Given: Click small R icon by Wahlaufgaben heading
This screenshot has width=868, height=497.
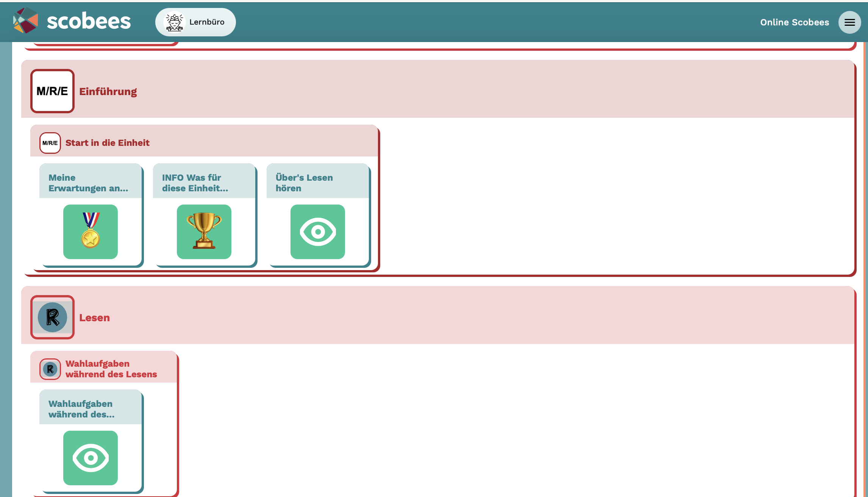Looking at the screenshot, I should 50,369.
